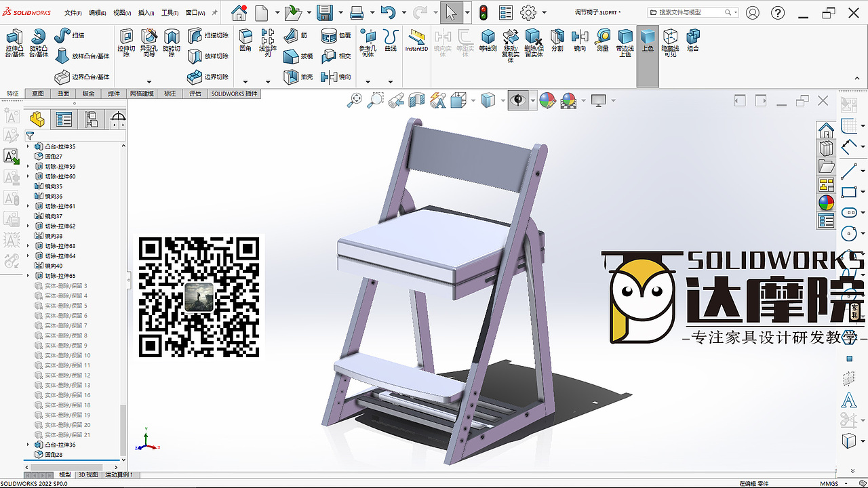Viewport: 868px width, 488px height.
Task: Select the 拉伸凸台/基体 extrude boss tool
Action: 14,42
